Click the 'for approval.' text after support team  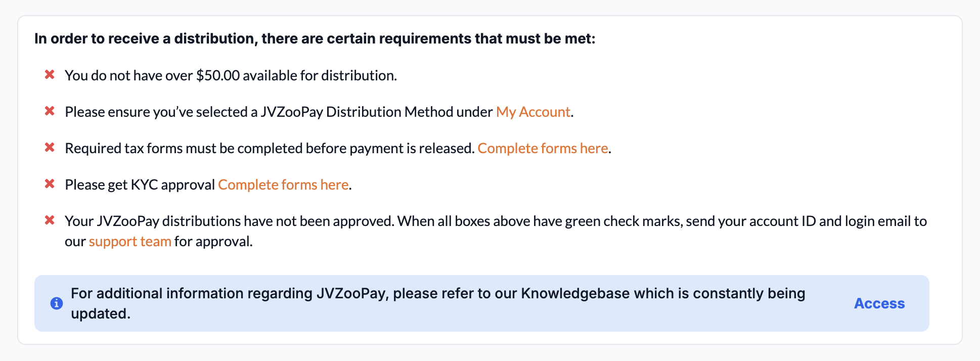tap(213, 241)
